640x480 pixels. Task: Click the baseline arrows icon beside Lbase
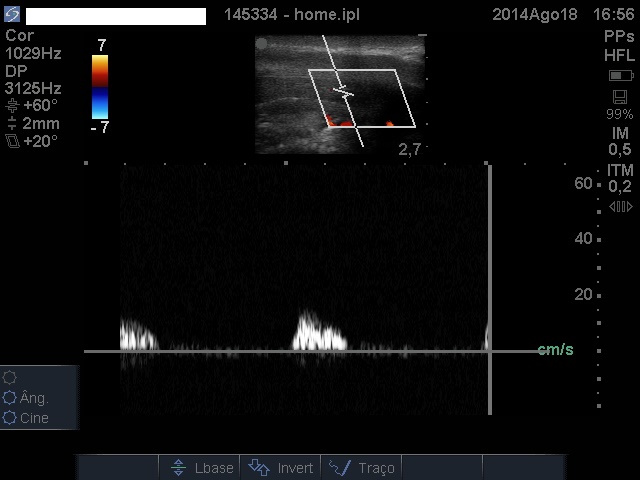point(178,468)
